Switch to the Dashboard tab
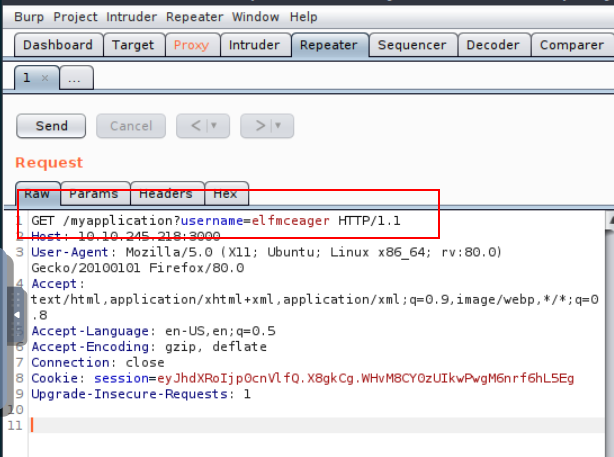Image resolution: width=614 pixels, height=457 pixels. point(57,45)
